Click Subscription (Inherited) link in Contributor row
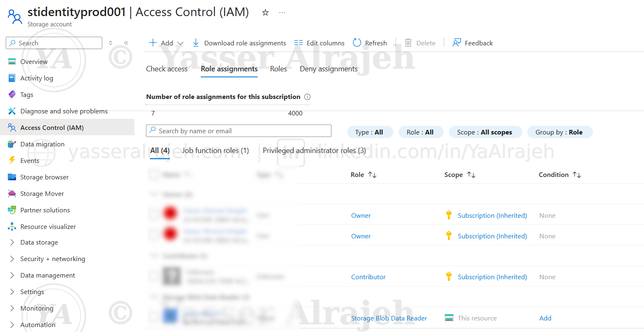This screenshot has width=644, height=332. click(x=492, y=277)
